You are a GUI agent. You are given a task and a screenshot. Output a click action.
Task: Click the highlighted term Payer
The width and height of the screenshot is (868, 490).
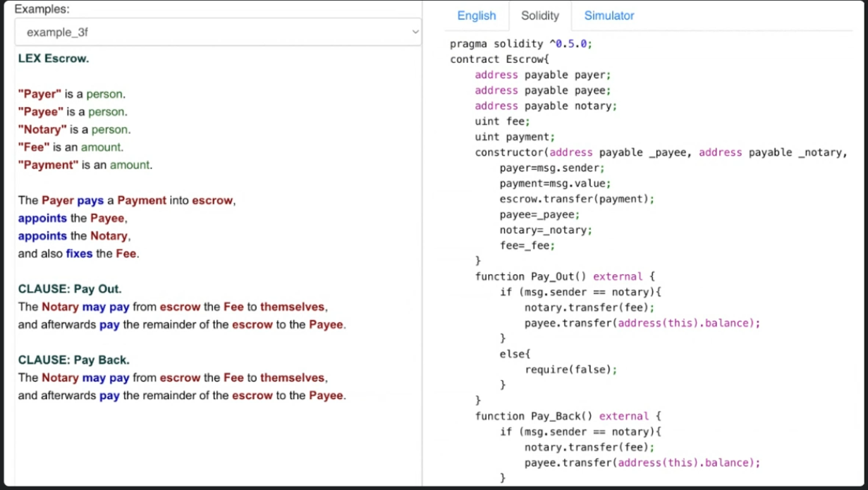pos(38,94)
